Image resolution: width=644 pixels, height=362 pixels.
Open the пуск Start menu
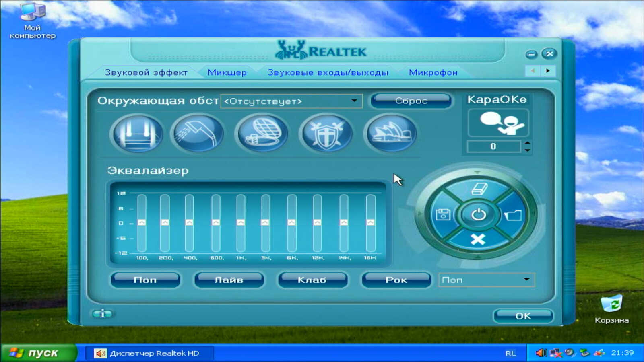point(38,353)
